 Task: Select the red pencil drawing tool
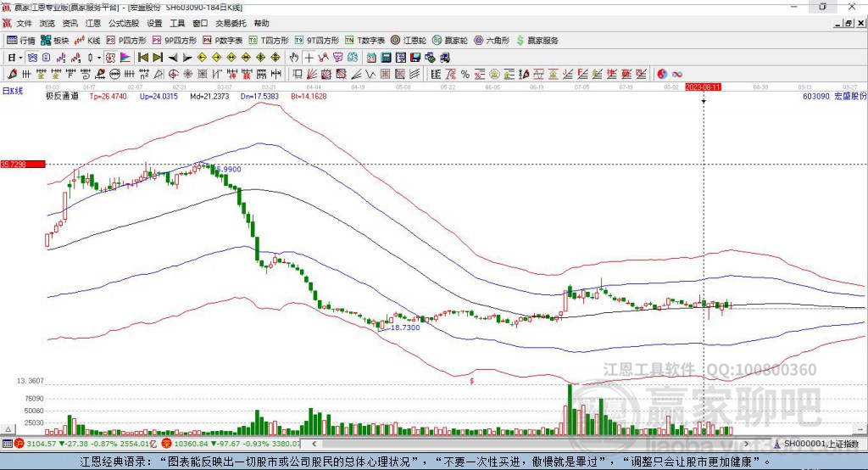[12, 75]
